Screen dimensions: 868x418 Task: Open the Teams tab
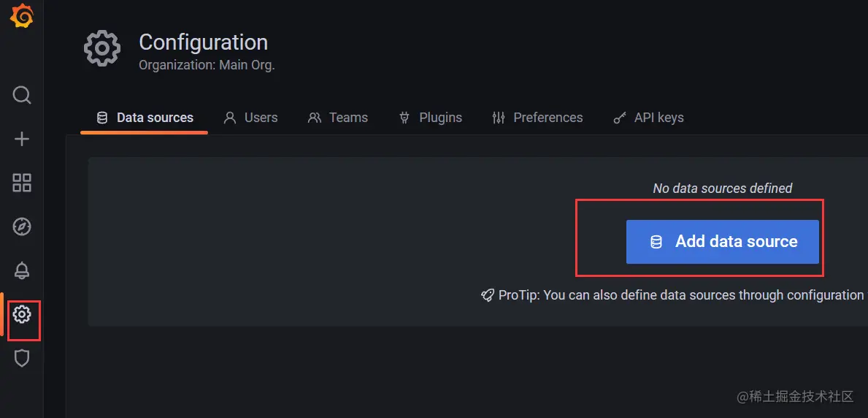coord(338,118)
